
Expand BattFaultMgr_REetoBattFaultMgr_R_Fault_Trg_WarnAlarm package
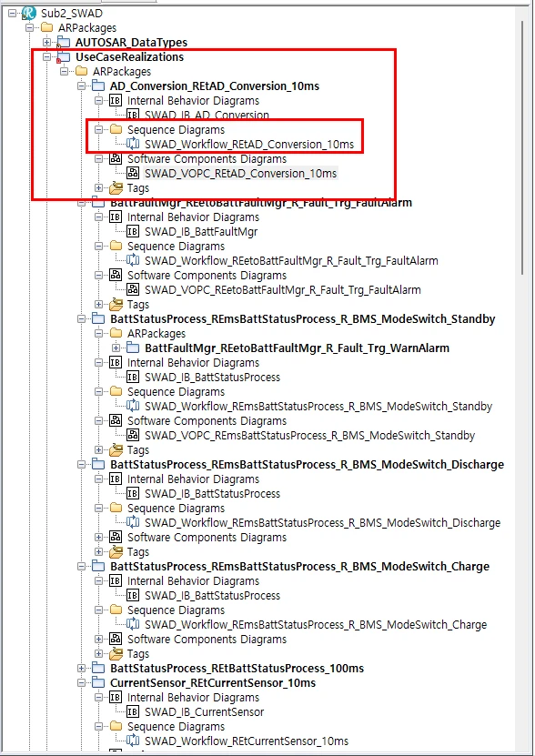pos(116,348)
